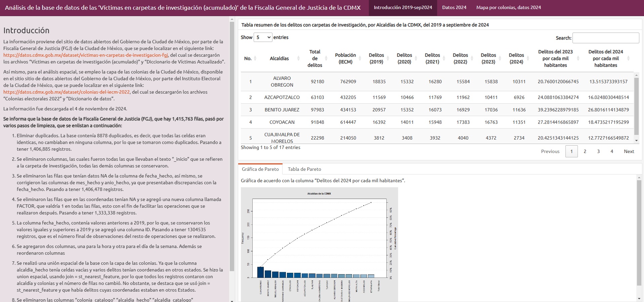Image resolution: width=644 pixels, height=302 pixels.
Task: Sort by Delitos (2019) column
Action: tap(379, 58)
